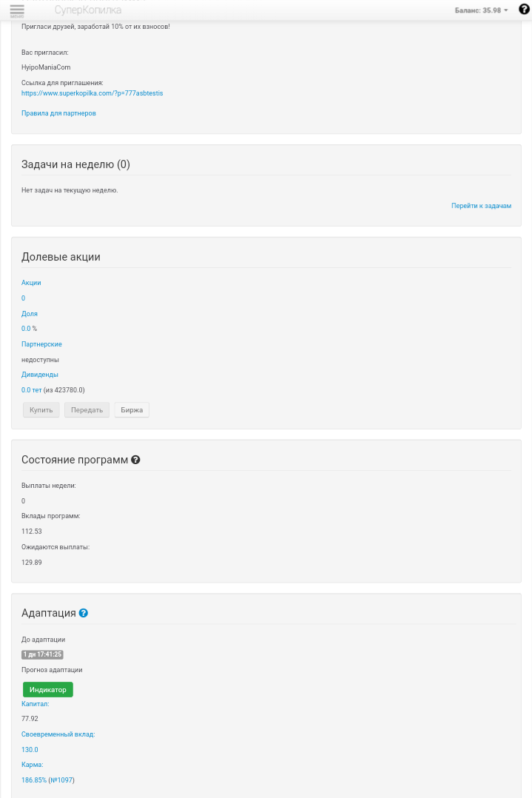Open the Дивиденды link
Viewport: 532px width, 798px height.
coord(39,375)
